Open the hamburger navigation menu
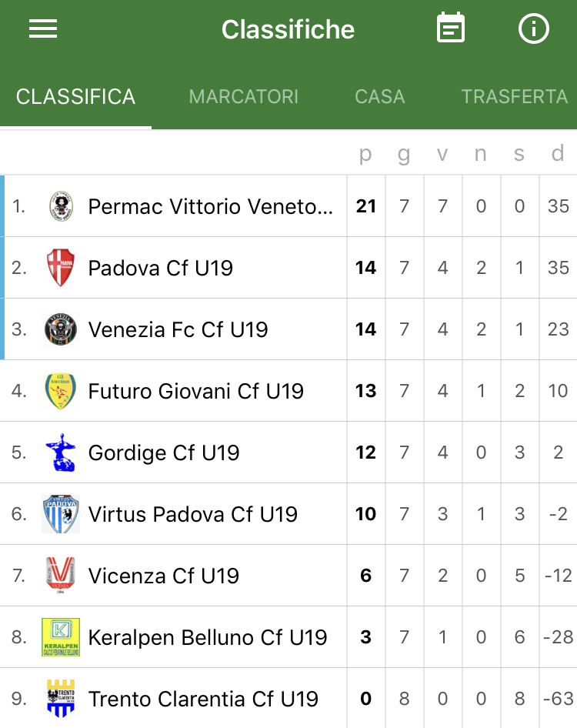577x728 pixels. pos(43,28)
